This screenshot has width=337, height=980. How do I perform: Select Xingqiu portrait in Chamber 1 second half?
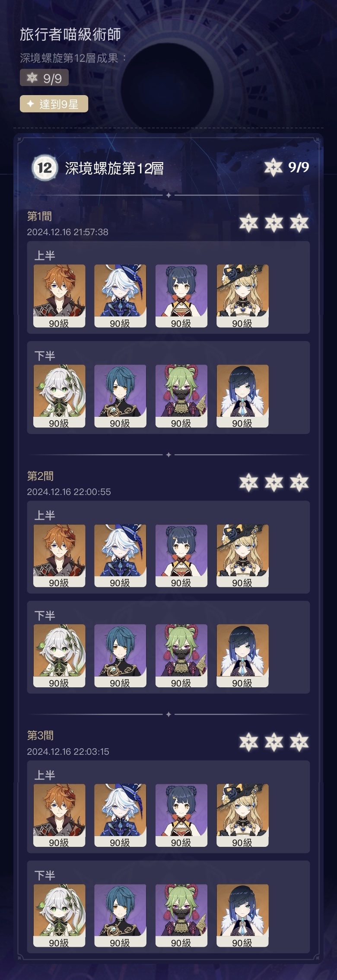tap(120, 396)
